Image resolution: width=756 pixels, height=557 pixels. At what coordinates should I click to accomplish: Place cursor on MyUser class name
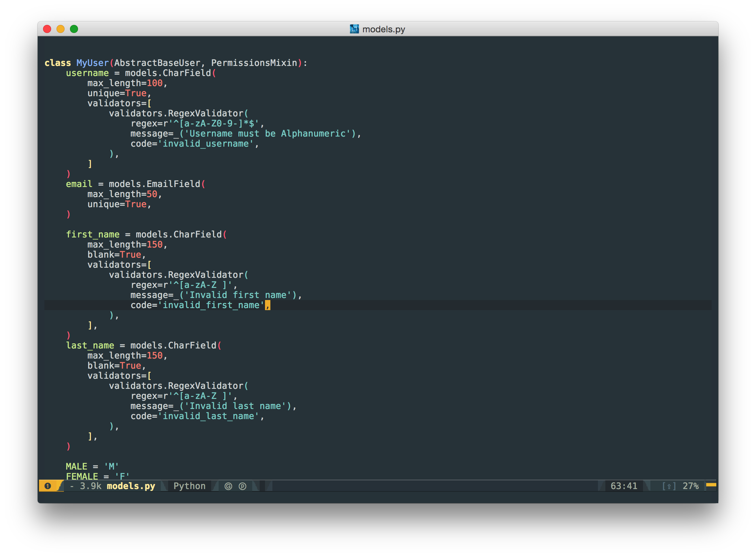point(92,63)
